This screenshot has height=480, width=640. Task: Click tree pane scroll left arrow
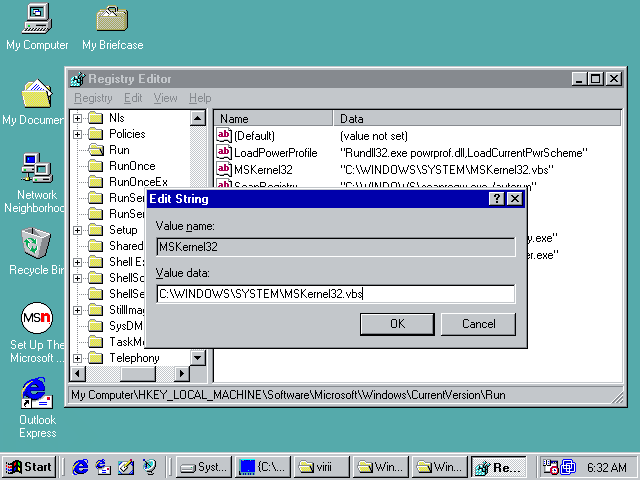click(x=78, y=373)
